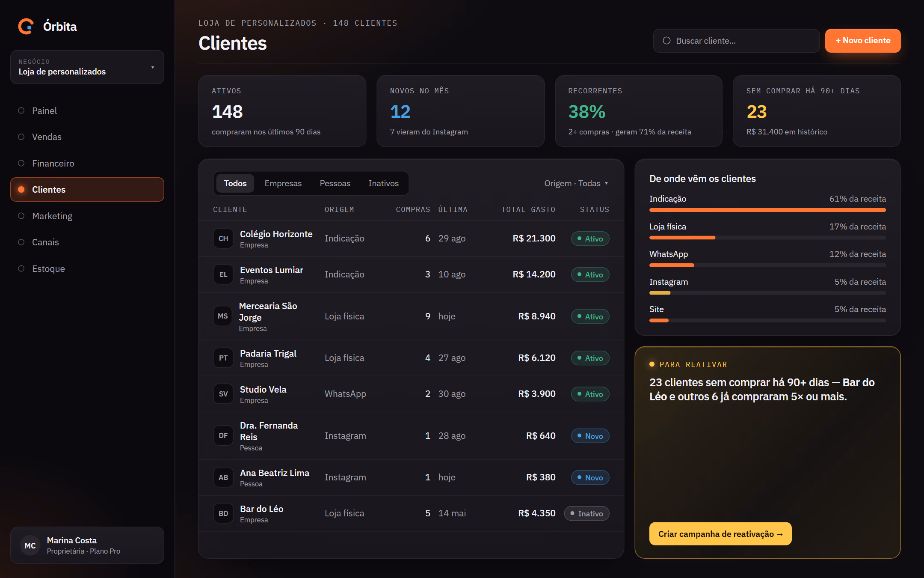Expand the Origem · Todas filter
Screen dimensions: 924x578
click(576, 183)
